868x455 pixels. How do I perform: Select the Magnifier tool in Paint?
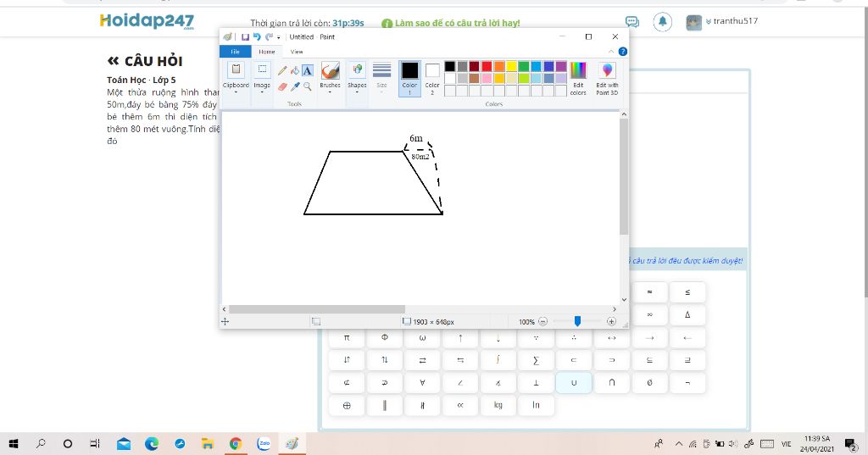[x=307, y=86]
